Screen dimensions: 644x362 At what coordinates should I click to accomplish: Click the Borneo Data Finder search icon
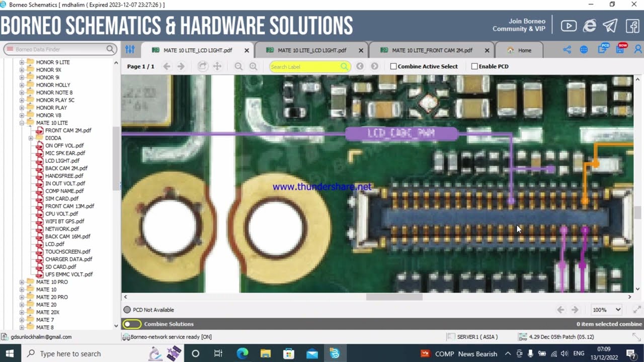click(110, 49)
